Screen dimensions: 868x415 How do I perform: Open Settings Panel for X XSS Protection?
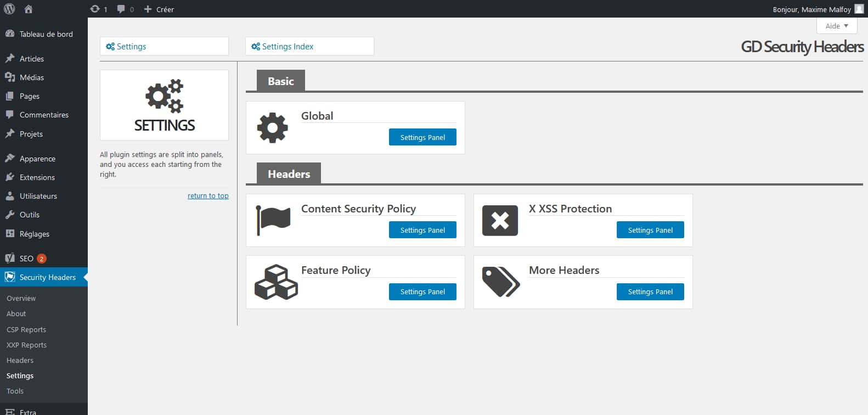click(x=650, y=230)
